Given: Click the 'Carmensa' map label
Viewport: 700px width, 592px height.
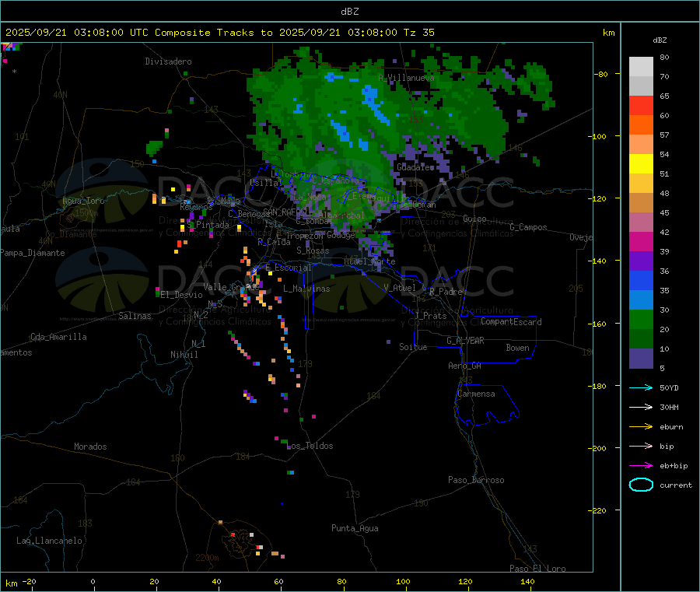Looking at the screenshot, I should pyautogui.click(x=476, y=394).
